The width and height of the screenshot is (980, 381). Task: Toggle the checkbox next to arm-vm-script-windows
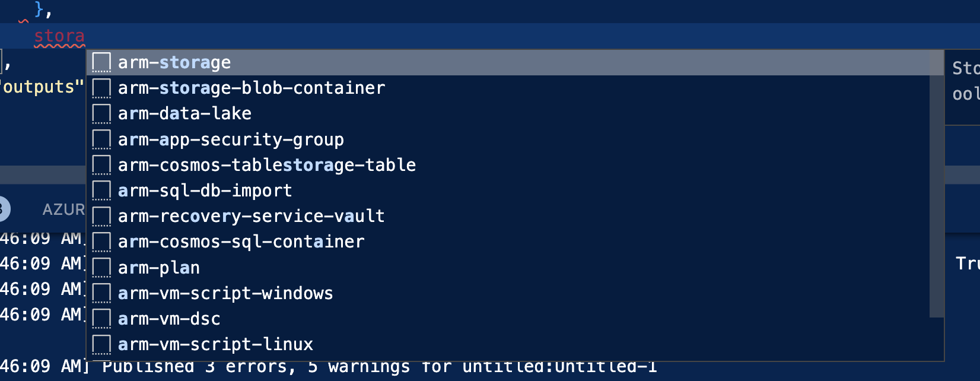point(102,292)
